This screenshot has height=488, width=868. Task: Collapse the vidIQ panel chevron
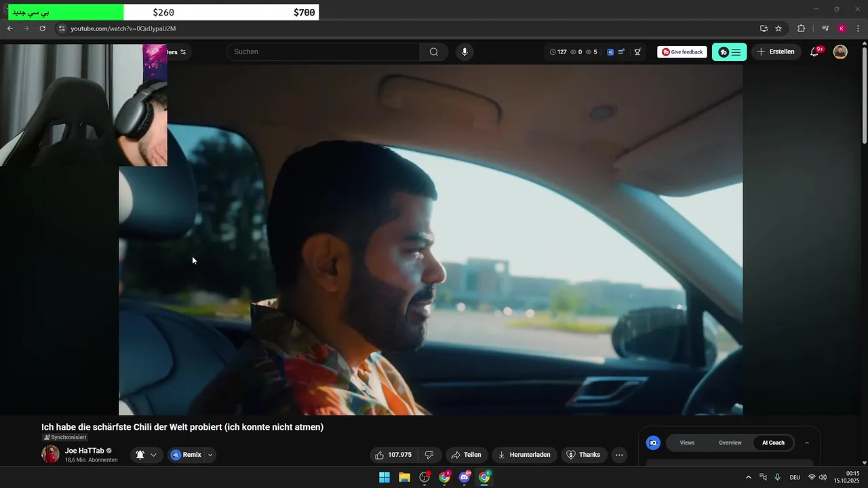(x=807, y=443)
